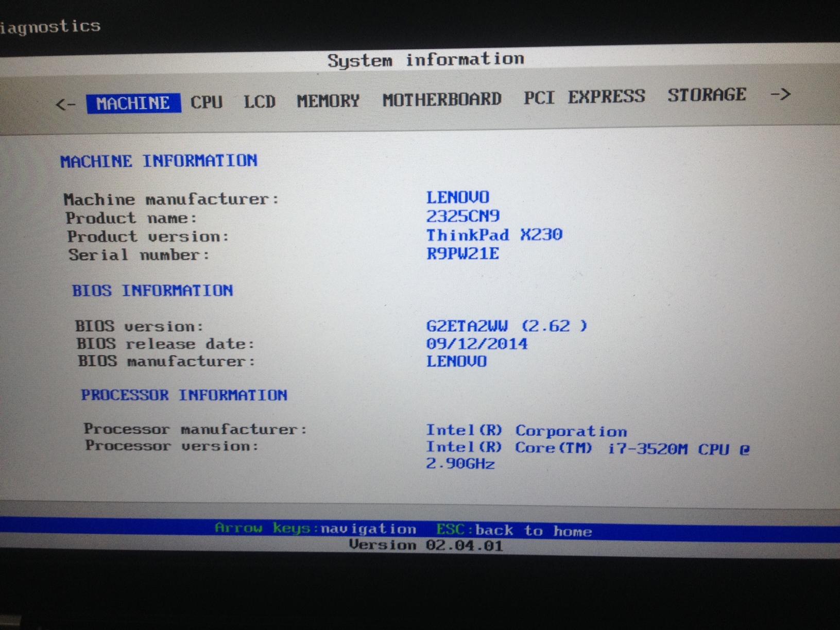840x630 pixels.
Task: Click the Intel(R) Corporation value
Action: coord(526,431)
